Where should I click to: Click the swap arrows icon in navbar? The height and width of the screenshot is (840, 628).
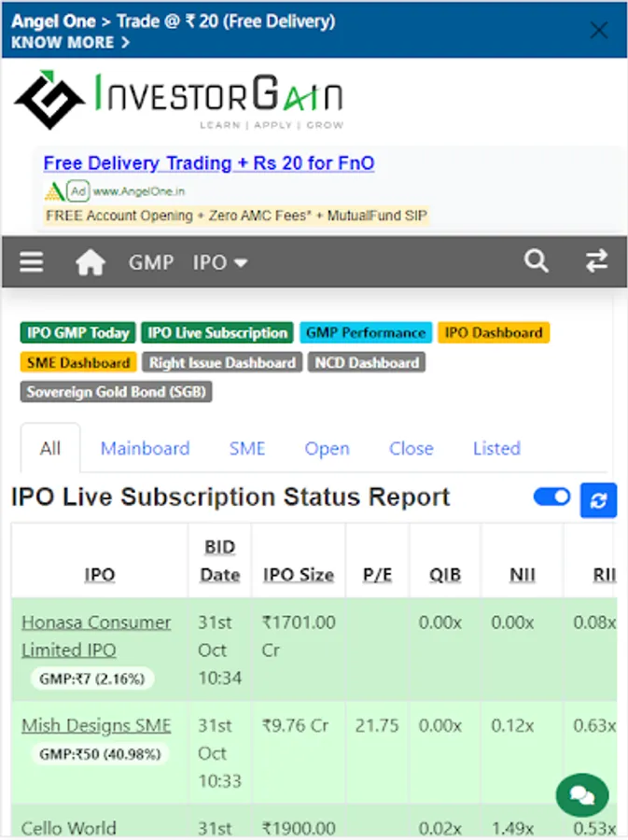[x=596, y=261]
